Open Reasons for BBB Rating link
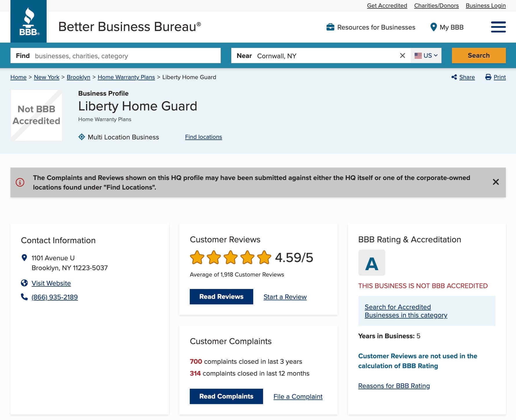The image size is (516, 420). (394, 386)
